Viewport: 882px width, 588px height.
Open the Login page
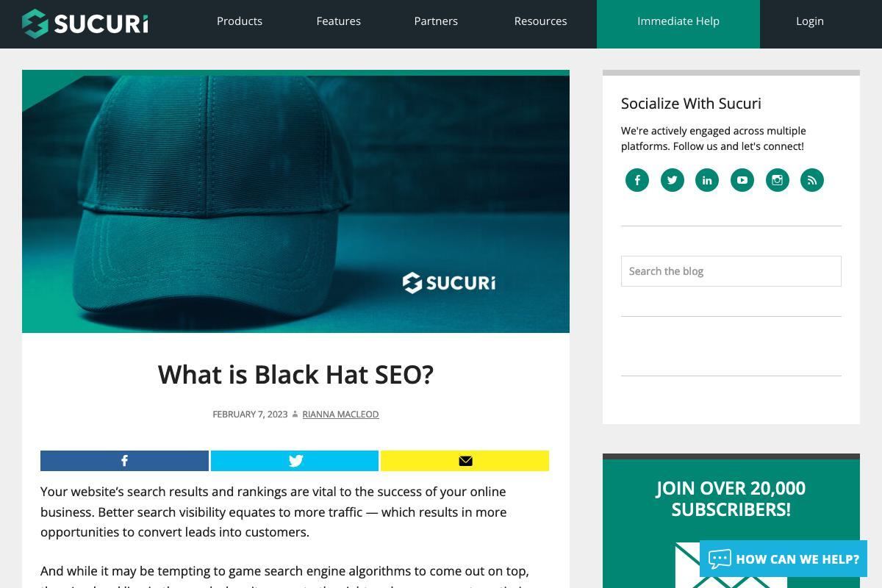click(x=810, y=21)
